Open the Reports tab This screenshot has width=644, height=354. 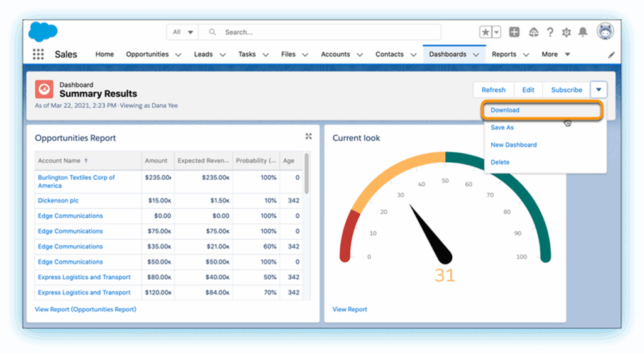(x=504, y=54)
